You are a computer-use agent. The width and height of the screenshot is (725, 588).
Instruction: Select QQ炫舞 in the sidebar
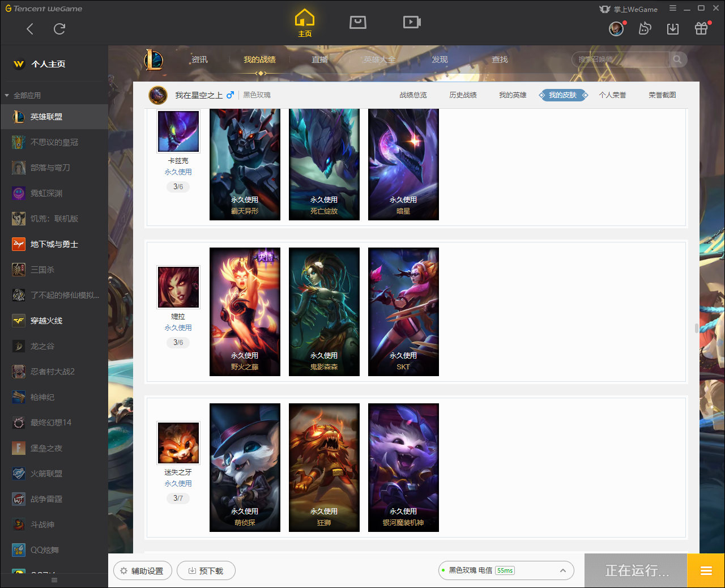coord(54,550)
